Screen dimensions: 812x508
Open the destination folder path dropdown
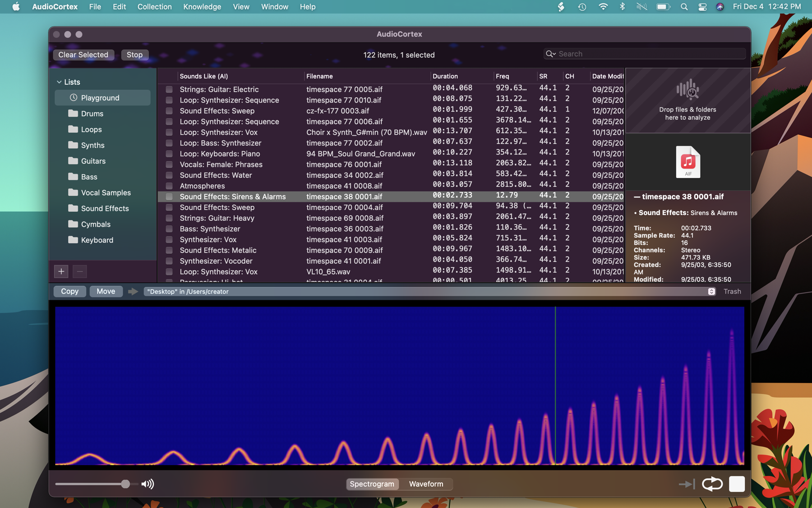[x=711, y=292]
